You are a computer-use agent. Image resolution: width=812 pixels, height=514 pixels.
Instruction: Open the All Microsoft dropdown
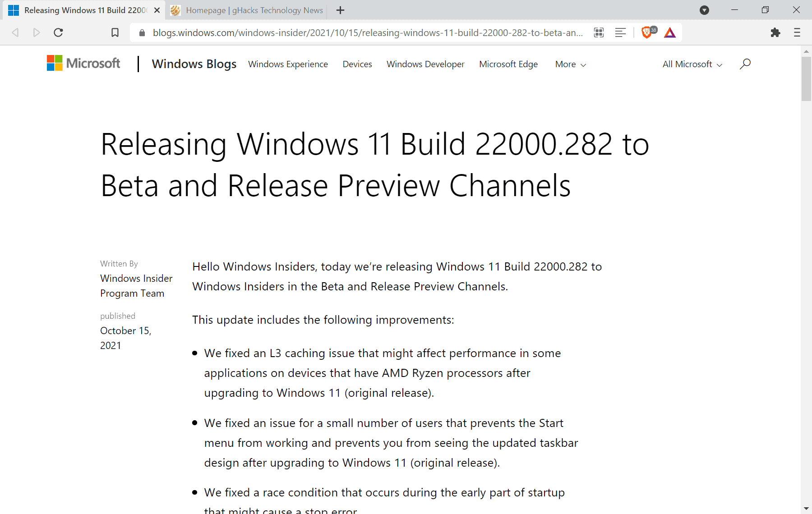pyautogui.click(x=692, y=64)
